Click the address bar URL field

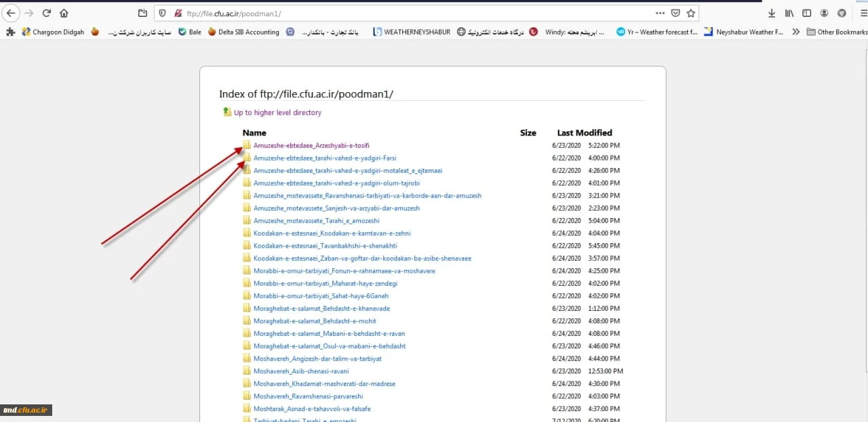407,13
